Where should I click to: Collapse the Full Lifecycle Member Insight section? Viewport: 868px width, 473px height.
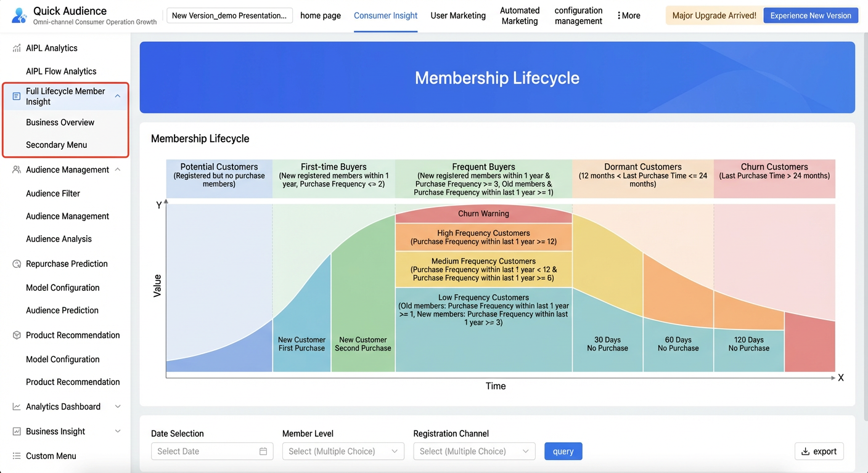(x=117, y=96)
